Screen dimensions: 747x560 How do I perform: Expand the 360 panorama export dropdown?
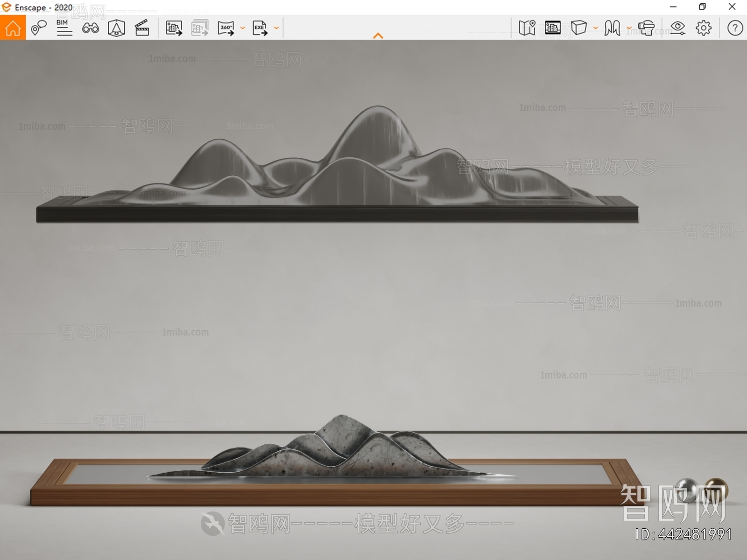pos(243,28)
